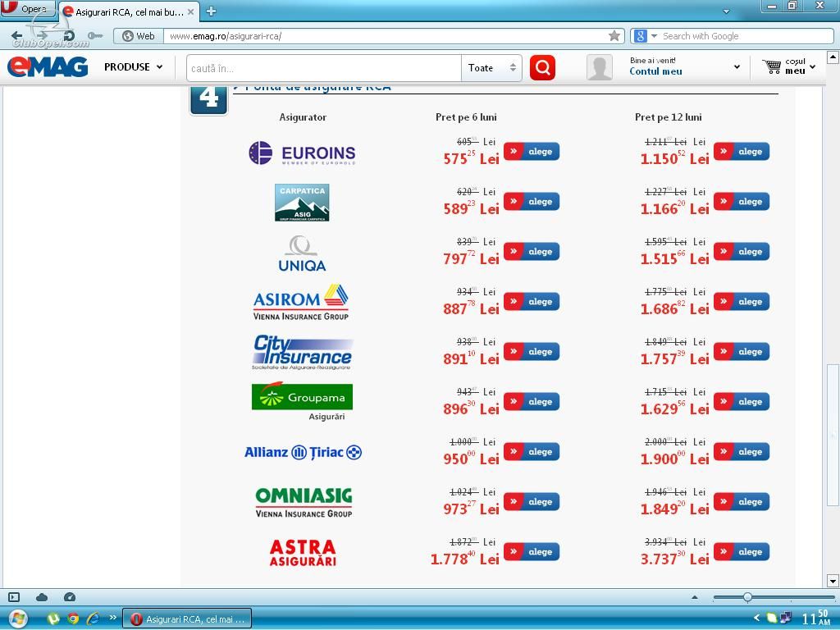Go forward to the next page
Image resolution: width=840 pixels, height=630 pixels.
tap(43, 36)
